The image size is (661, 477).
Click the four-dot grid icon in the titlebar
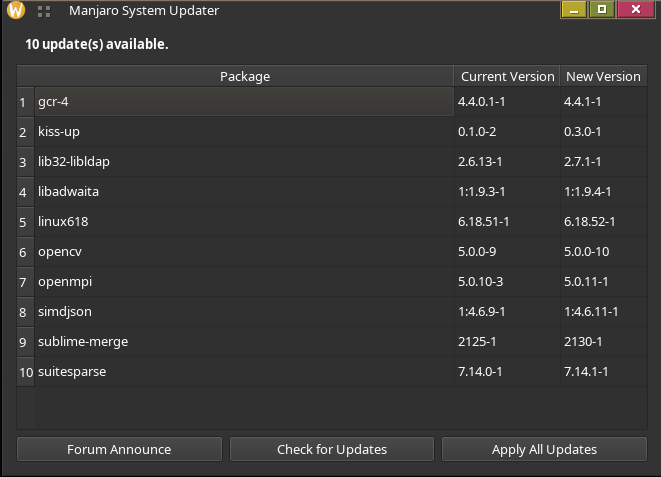tap(44, 11)
